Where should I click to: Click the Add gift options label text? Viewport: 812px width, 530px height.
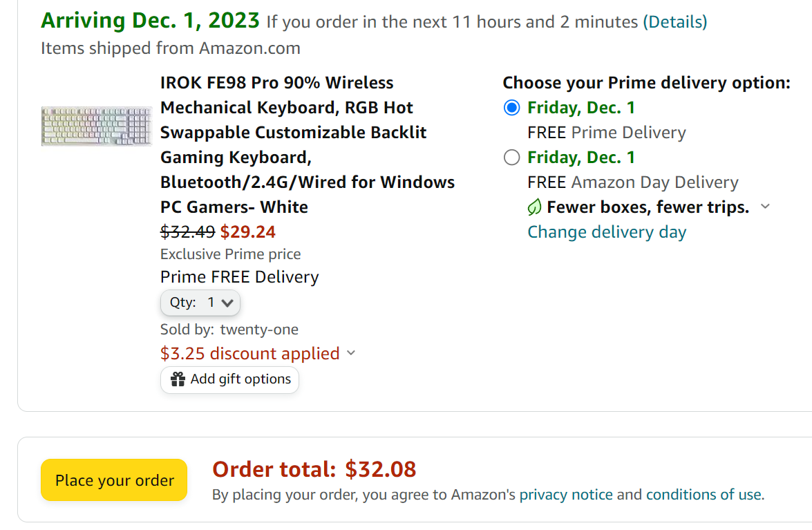click(x=240, y=379)
